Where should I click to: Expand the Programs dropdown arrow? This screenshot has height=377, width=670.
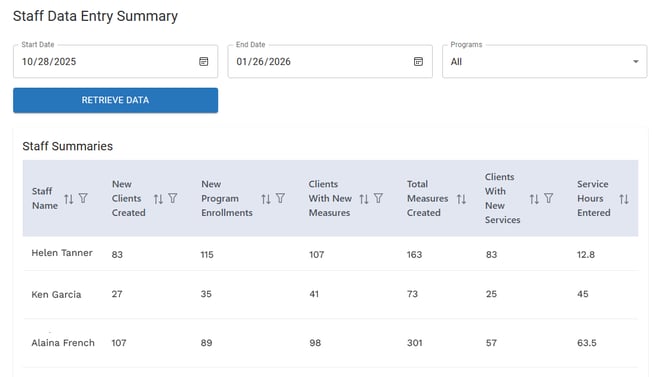point(636,62)
